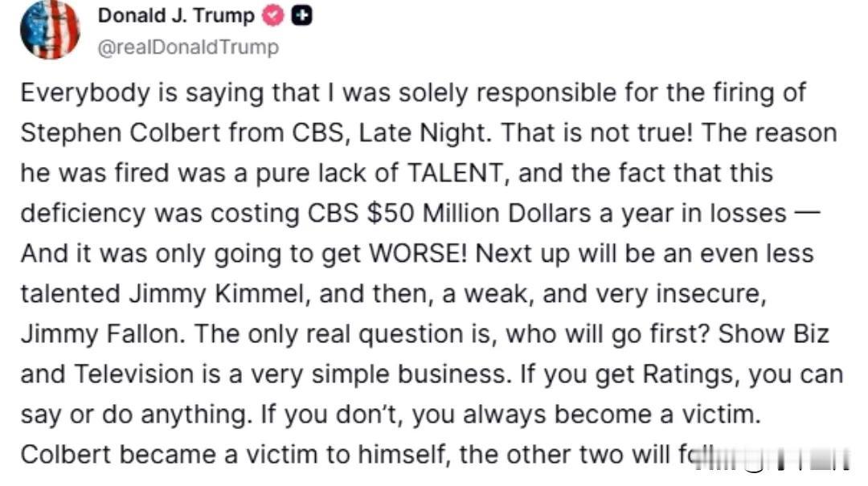Click the black plus badge beside the name
Screen dimensions: 868x486
pyautogui.click(x=301, y=15)
